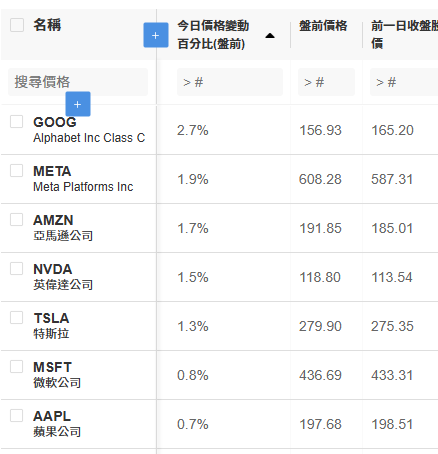Click the 前一日收盤股價 column header

(x=404, y=35)
